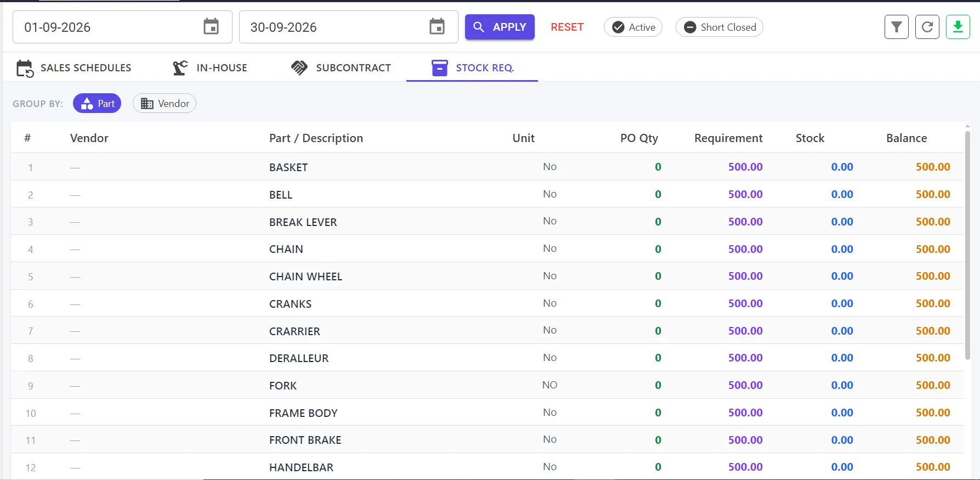This screenshot has width=980, height=480.
Task: Open the start date calendar picker icon
Action: pos(211,26)
